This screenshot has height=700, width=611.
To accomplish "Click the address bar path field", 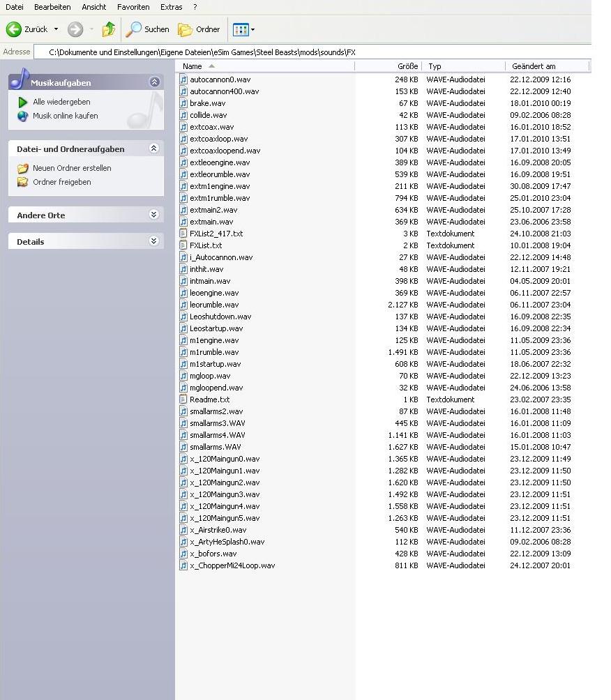I will 279,52.
